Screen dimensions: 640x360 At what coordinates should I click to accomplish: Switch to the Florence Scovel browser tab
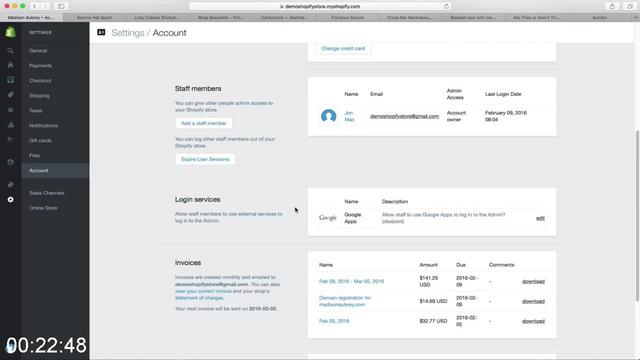point(347,18)
